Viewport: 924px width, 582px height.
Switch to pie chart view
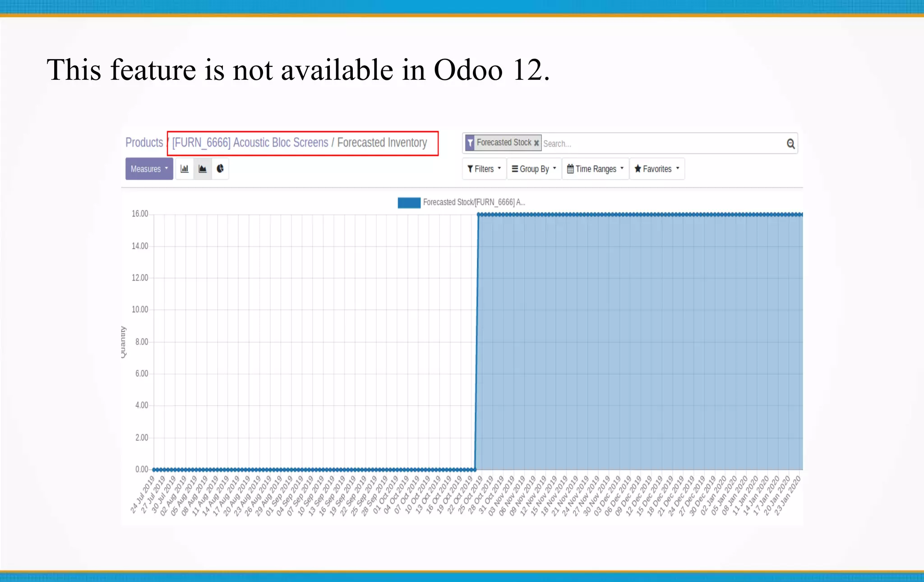pyautogui.click(x=220, y=169)
